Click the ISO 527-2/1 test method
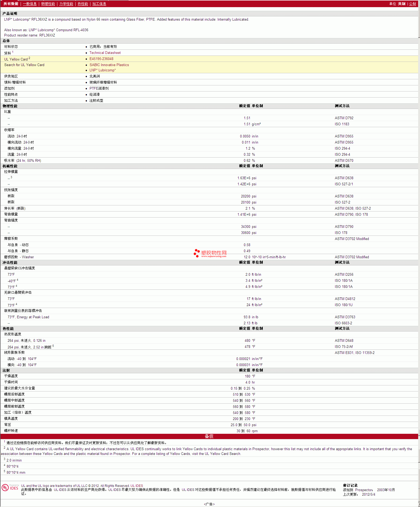 tap(344, 184)
